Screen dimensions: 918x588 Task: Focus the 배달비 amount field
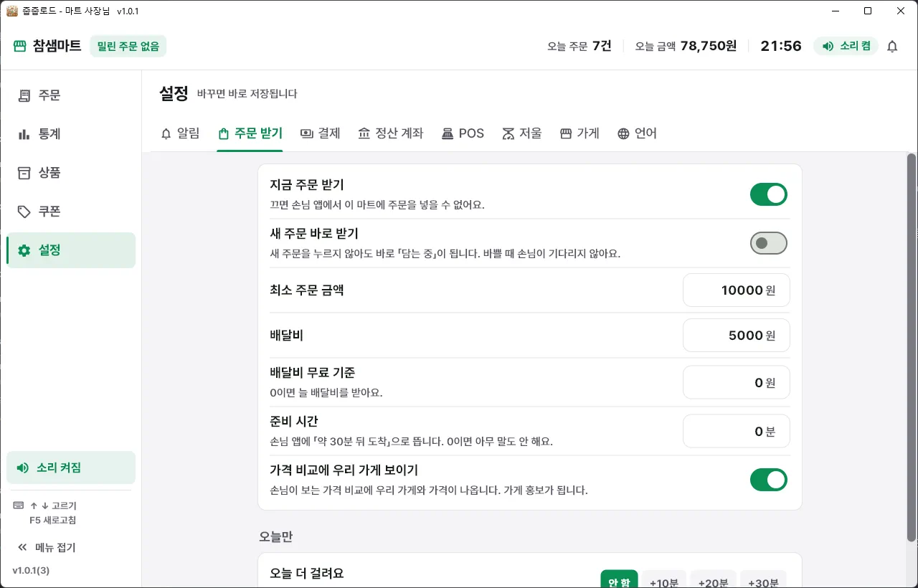click(737, 336)
